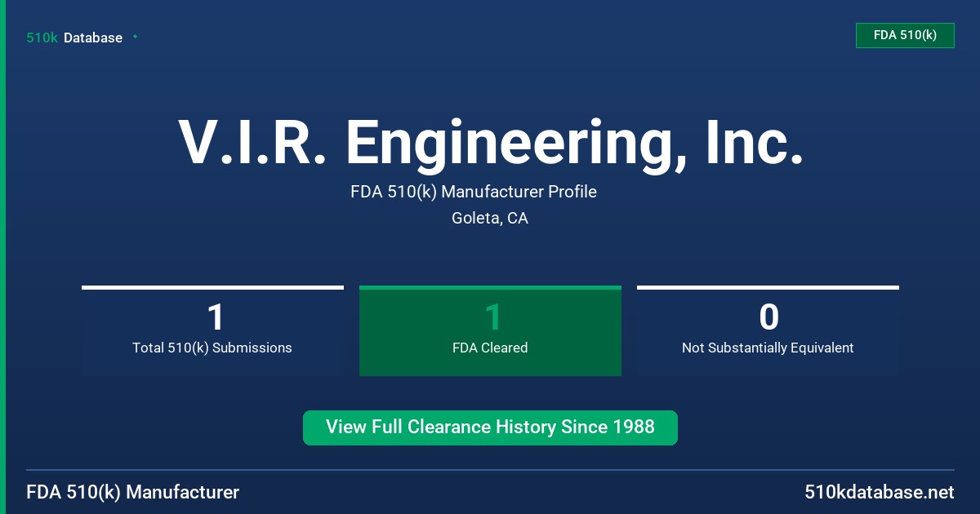Image resolution: width=980 pixels, height=514 pixels.
Task: Select the Not Substantially Equivalent card
Action: click(x=768, y=330)
